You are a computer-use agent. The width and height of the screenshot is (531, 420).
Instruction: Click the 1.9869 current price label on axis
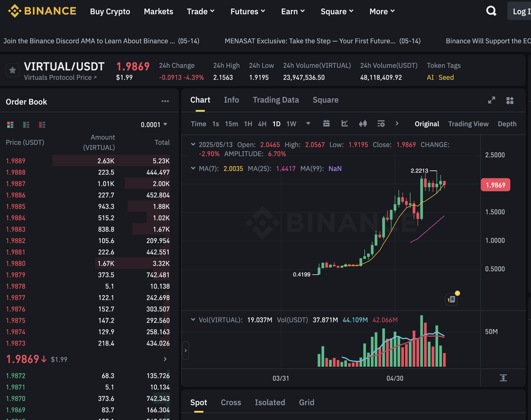[x=495, y=185]
